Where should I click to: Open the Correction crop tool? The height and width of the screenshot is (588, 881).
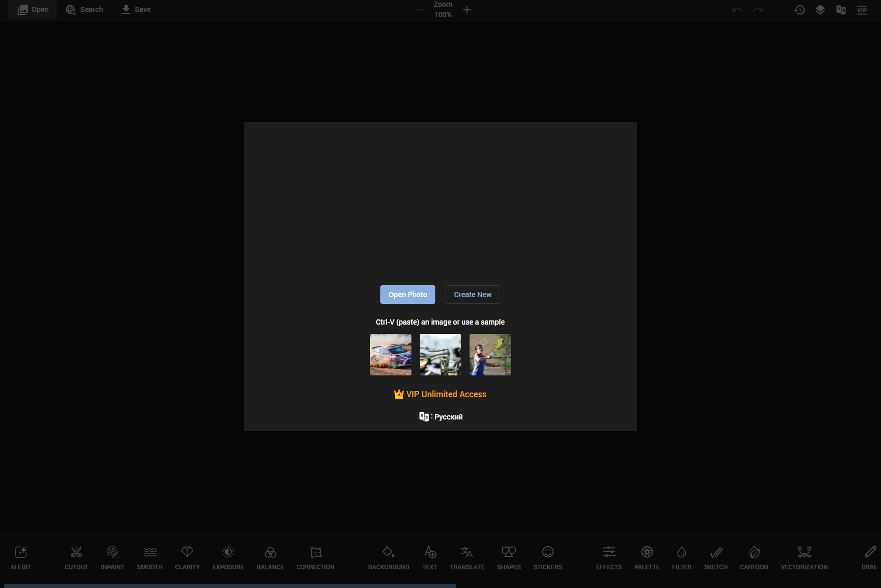[315, 558]
